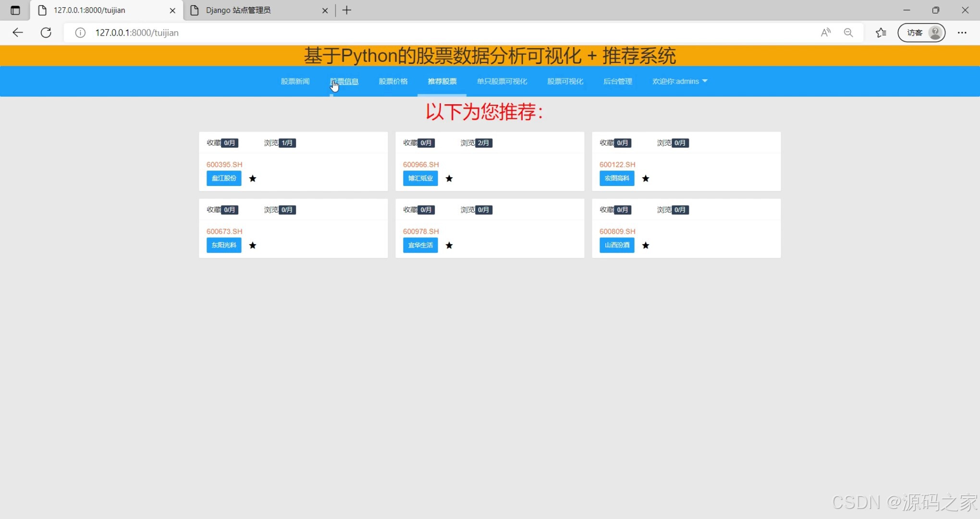980x519 pixels.
Task: Open browser settings ellipsis menu
Action: point(962,33)
